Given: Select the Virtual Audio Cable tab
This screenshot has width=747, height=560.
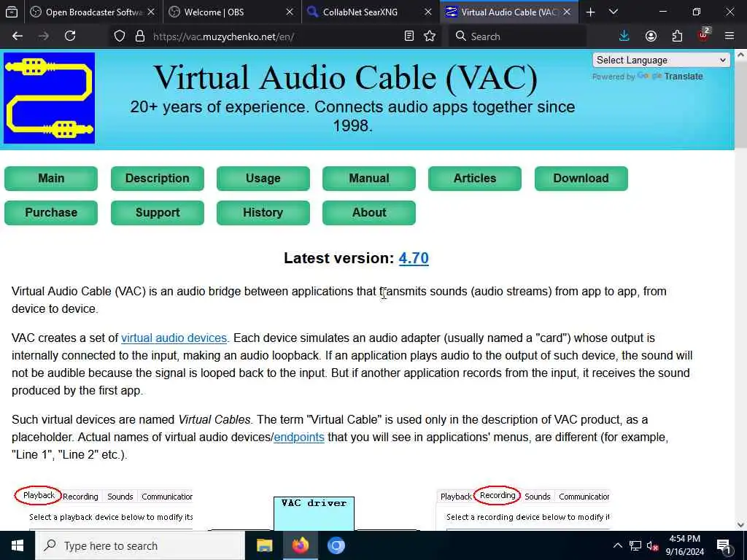Looking at the screenshot, I should coord(509,12).
